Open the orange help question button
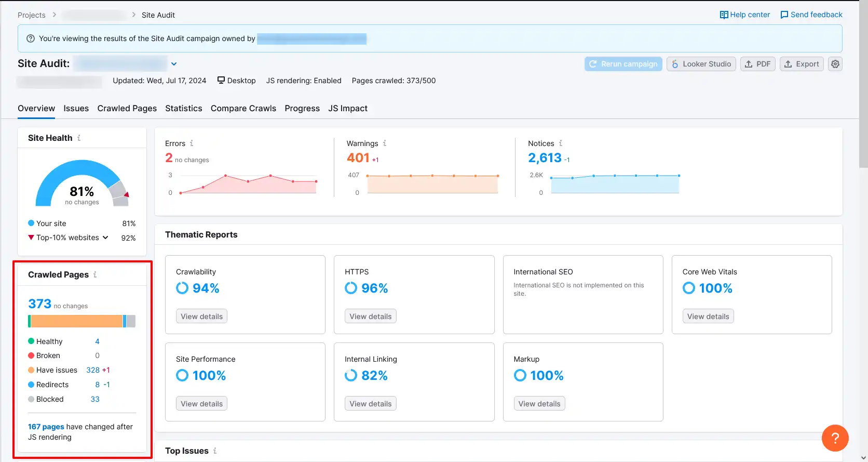This screenshot has width=868, height=462. (x=835, y=438)
